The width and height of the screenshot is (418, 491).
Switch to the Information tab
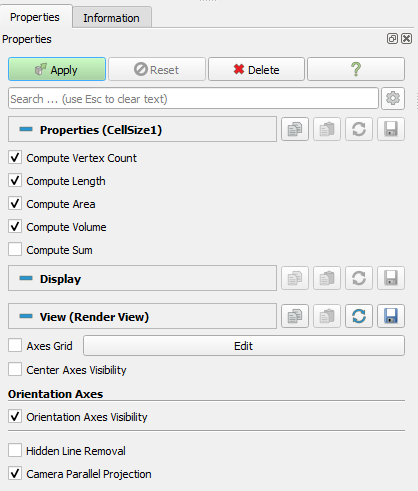(112, 18)
